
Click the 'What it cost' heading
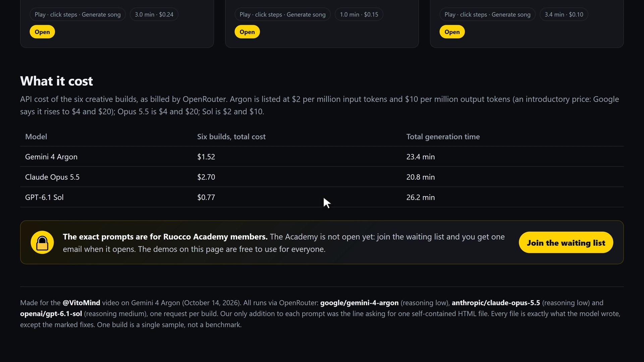coord(56,81)
